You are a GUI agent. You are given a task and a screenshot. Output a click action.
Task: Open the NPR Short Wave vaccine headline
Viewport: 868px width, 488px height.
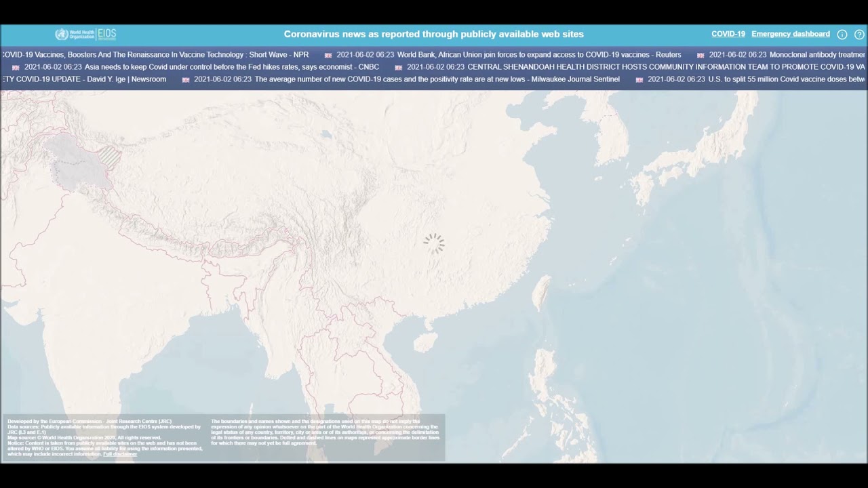[156, 55]
